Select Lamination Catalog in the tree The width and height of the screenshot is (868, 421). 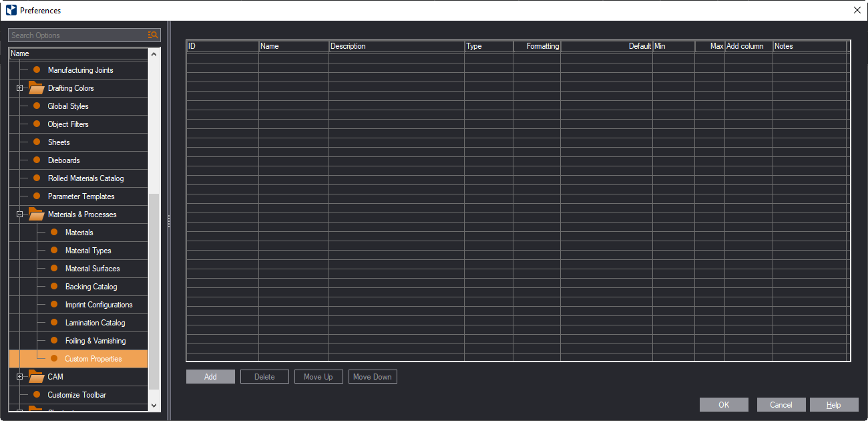click(95, 323)
